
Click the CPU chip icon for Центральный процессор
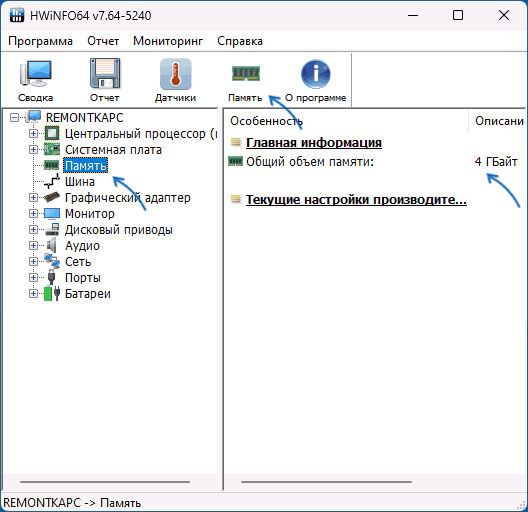pyautogui.click(x=52, y=133)
